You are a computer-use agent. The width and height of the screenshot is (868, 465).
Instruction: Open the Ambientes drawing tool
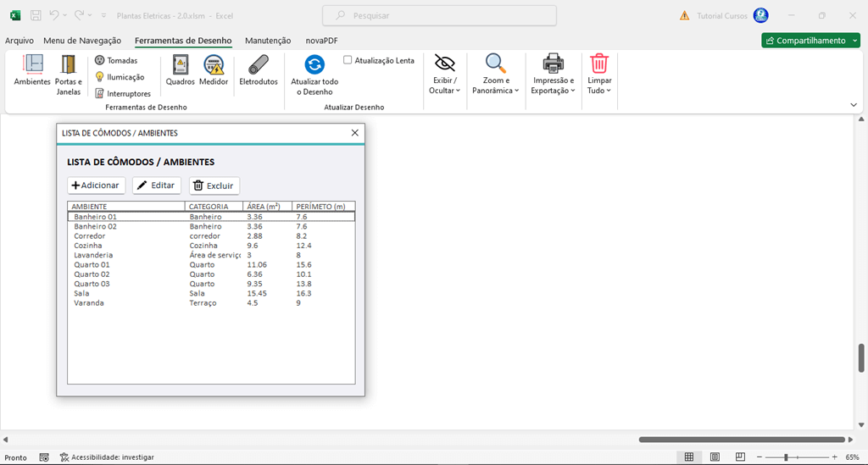[32, 70]
